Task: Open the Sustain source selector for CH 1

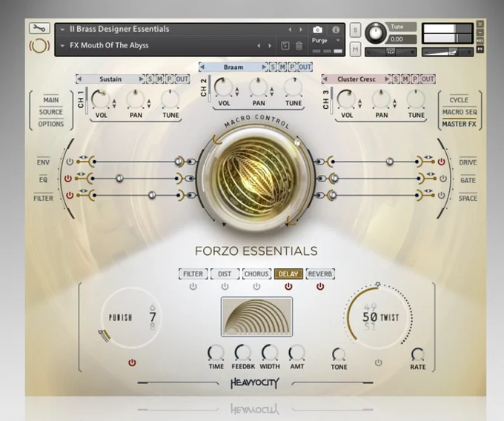Action: (110, 79)
